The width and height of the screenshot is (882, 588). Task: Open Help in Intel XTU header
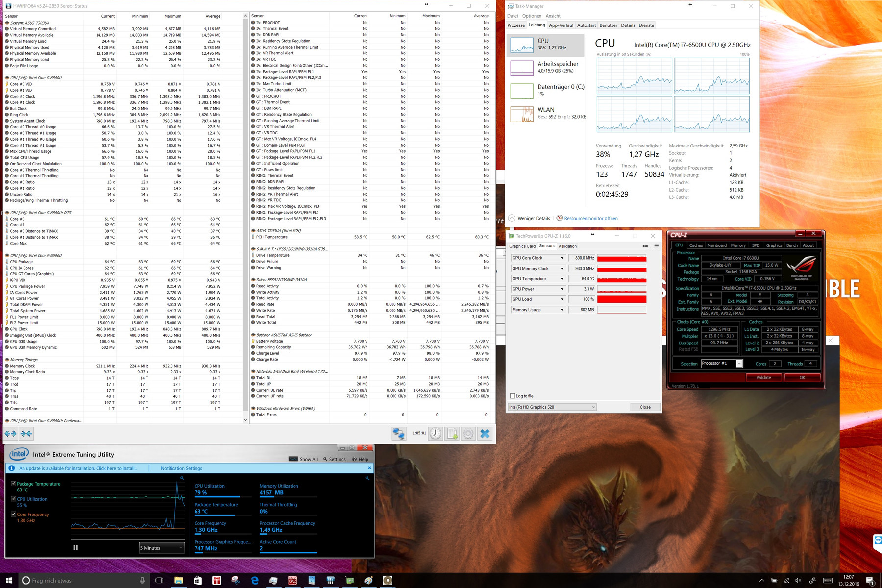click(x=360, y=459)
